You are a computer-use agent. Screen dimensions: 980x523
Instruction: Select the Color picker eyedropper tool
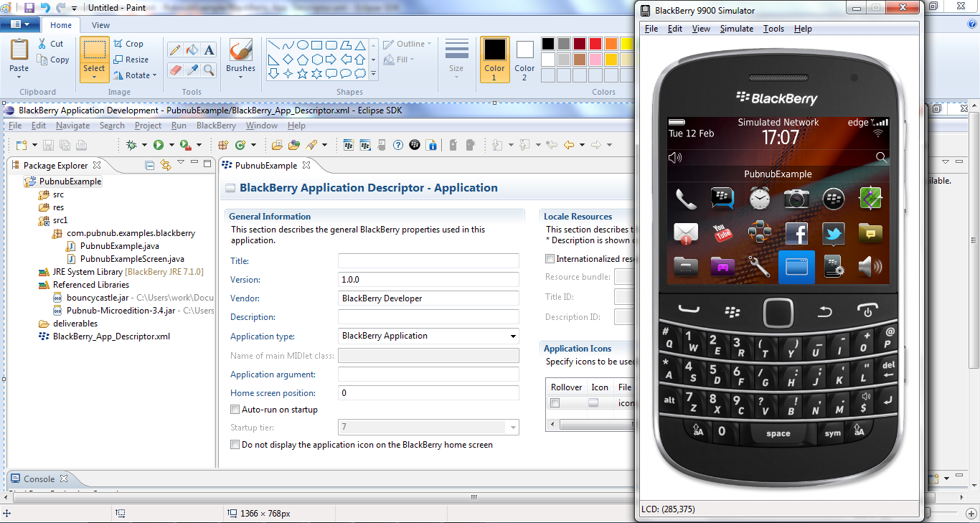[192, 70]
